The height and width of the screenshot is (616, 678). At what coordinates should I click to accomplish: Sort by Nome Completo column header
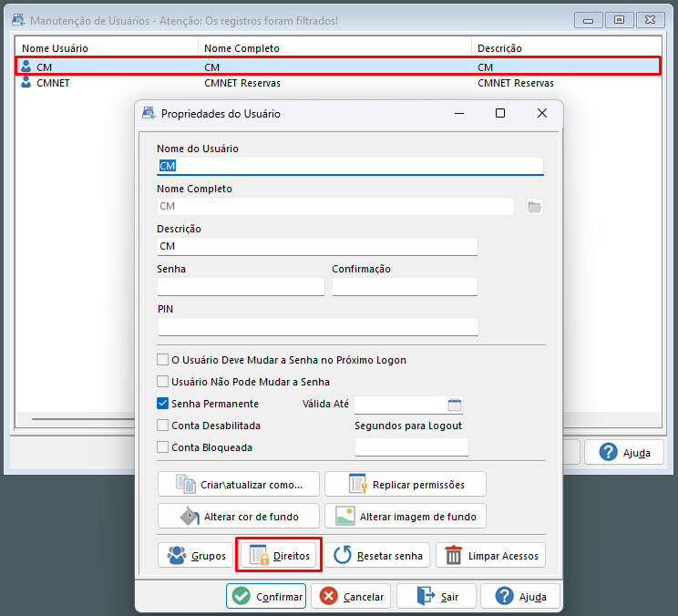[334, 48]
